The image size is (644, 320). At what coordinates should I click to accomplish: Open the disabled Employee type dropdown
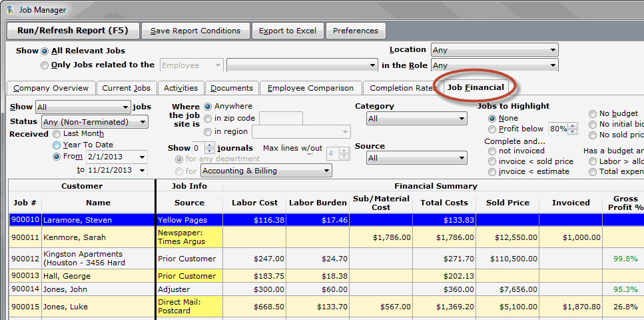tap(192, 65)
